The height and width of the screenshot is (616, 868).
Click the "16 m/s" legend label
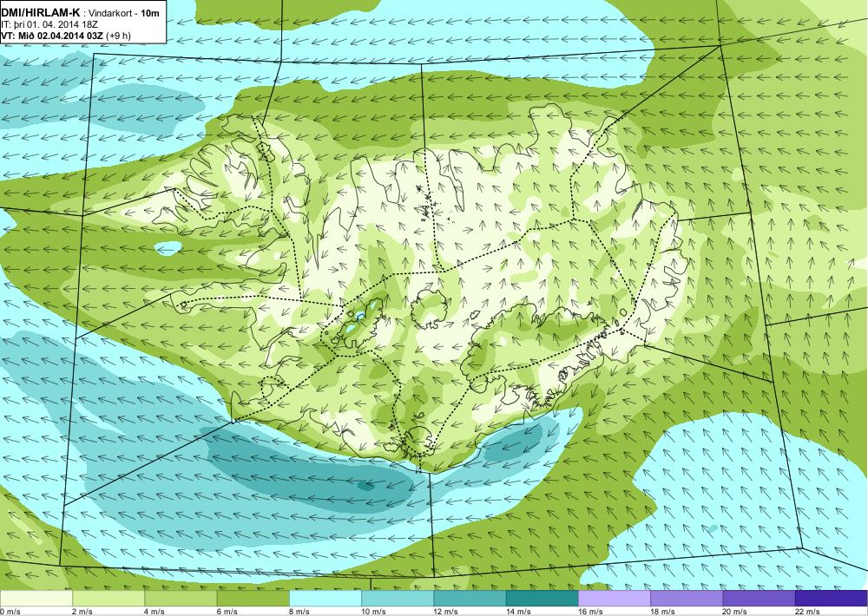[x=590, y=612]
